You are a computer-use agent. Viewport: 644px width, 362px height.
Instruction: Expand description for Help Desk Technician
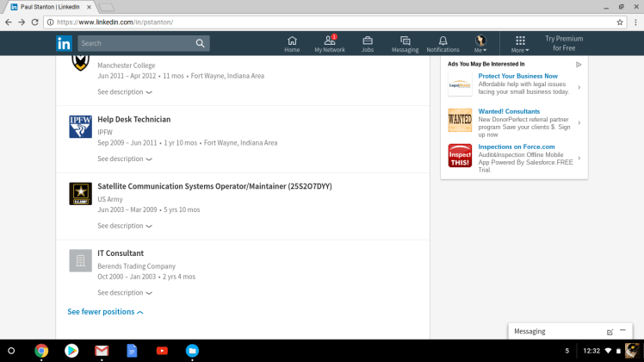coord(125,159)
